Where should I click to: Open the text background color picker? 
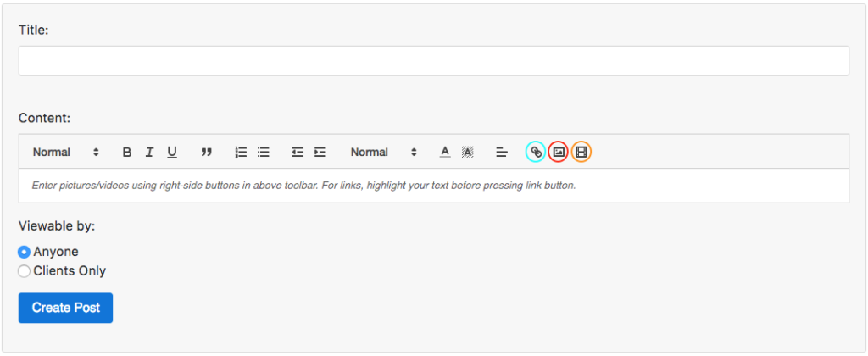(468, 153)
